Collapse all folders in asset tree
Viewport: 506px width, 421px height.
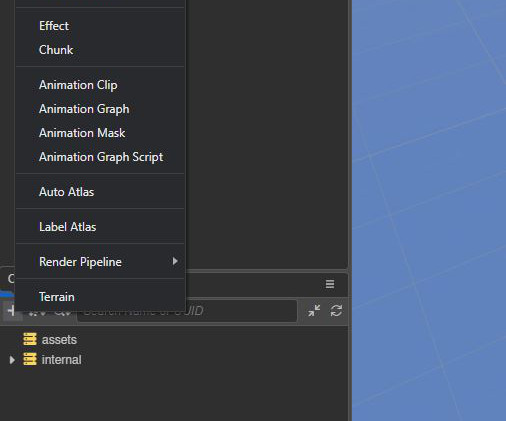pos(314,311)
